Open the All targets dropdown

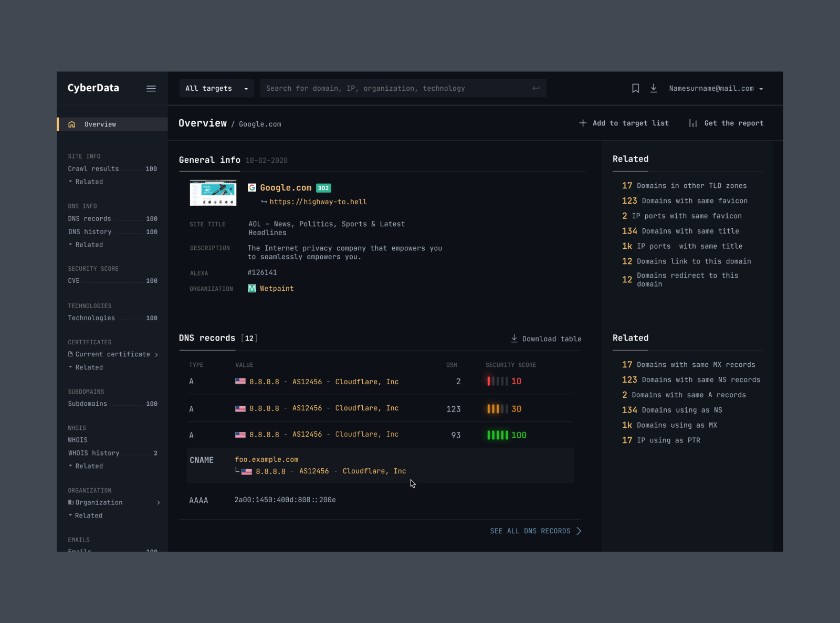[216, 88]
